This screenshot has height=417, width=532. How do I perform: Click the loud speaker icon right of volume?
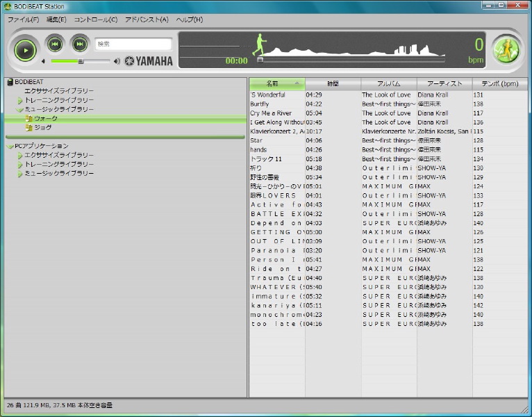117,61
